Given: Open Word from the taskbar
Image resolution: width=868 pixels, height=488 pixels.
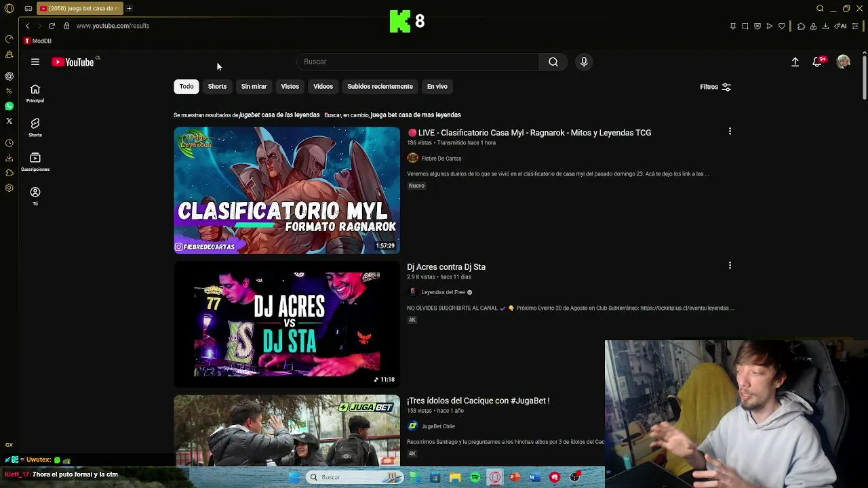Looking at the screenshot, I should pos(534,477).
